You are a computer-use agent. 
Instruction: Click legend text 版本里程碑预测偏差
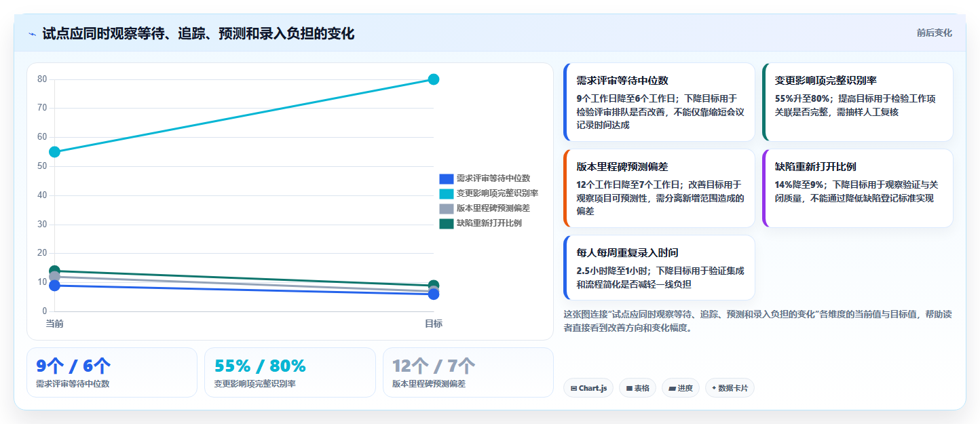[x=493, y=208]
